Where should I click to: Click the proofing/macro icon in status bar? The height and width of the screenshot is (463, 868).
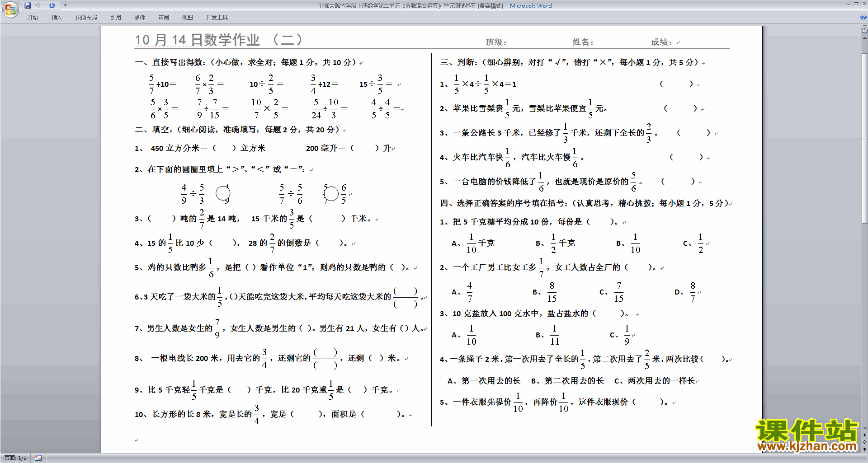pos(38,458)
